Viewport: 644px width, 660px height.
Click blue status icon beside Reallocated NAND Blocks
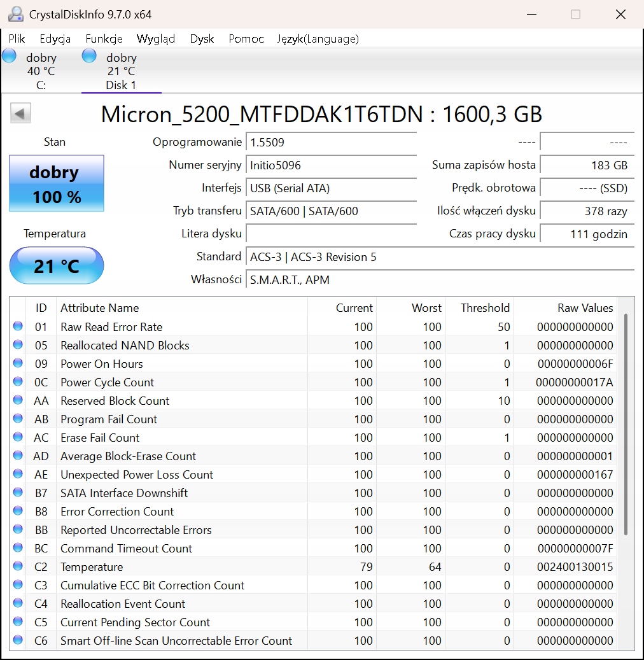pos(18,345)
